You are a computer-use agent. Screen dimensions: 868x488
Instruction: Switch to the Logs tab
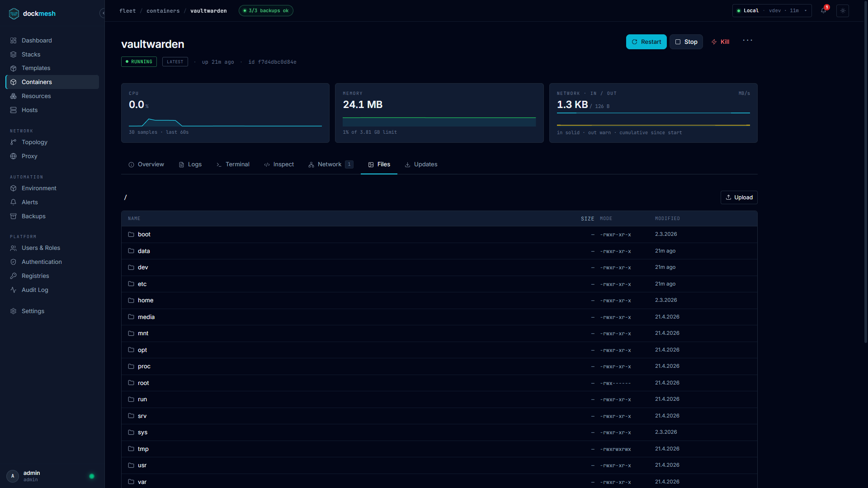[190, 164]
